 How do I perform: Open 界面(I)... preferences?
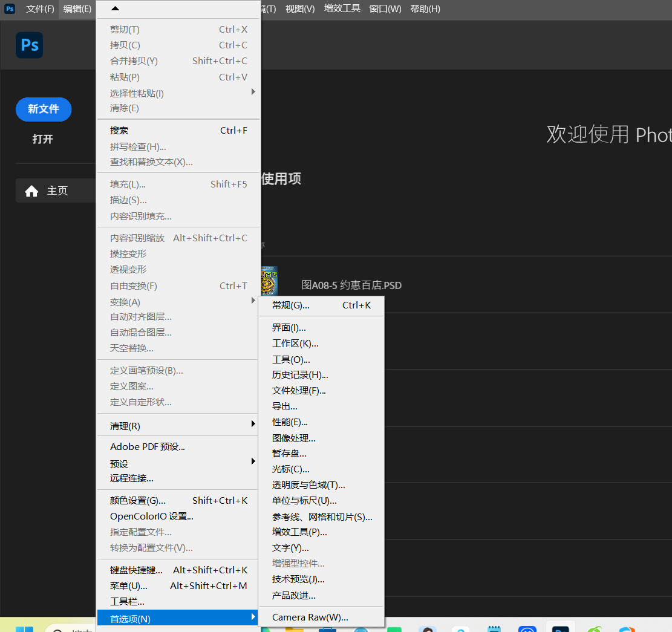click(x=321, y=328)
